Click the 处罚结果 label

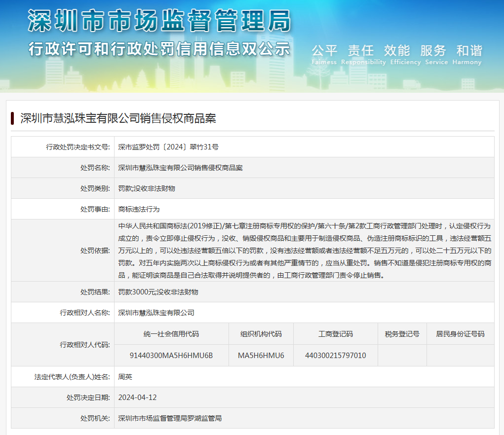(95, 292)
